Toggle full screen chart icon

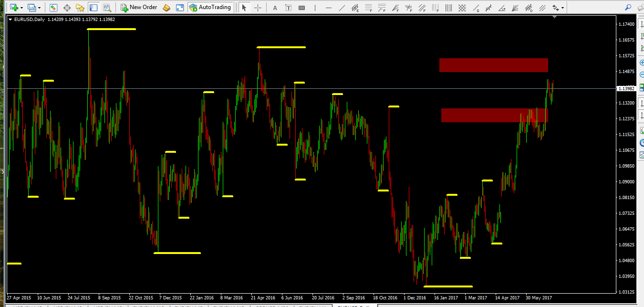click(179, 8)
